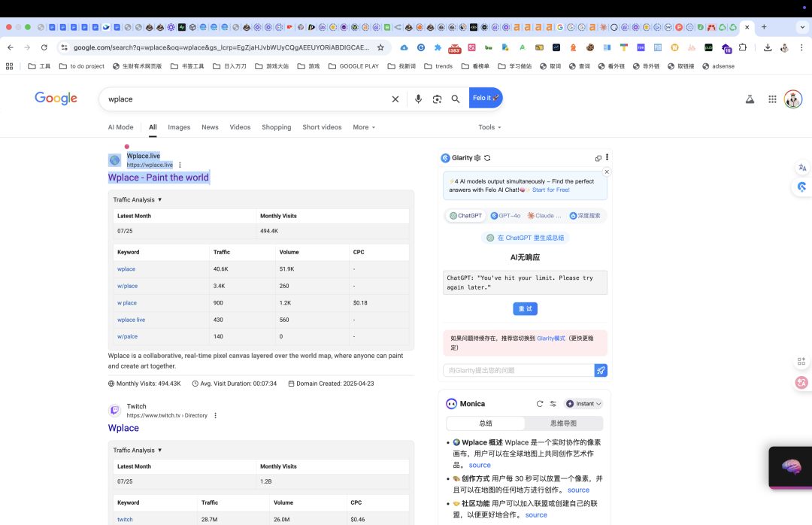Screen dimensions: 812x525
Task: Open the to do project bookmark folder
Action: tap(82, 66)
